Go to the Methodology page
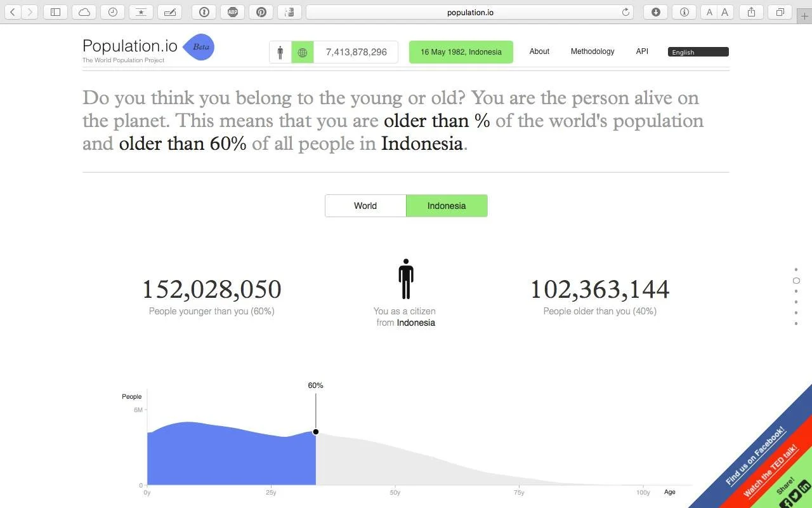Image resolution: width=812 pixels, height=508 pixels. (593, 51)
